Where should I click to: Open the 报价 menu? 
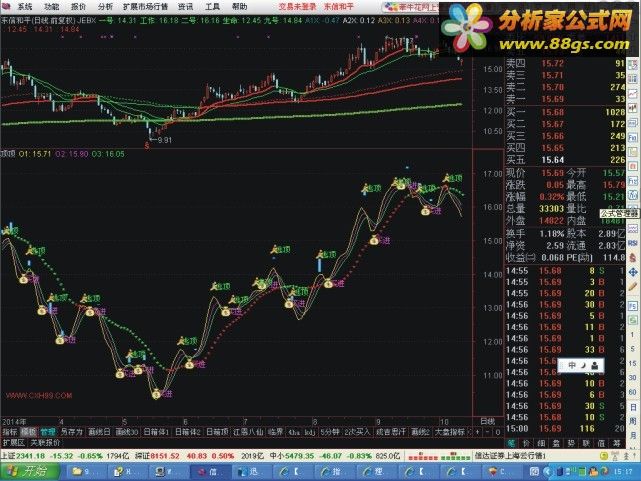tap(78, 7)
